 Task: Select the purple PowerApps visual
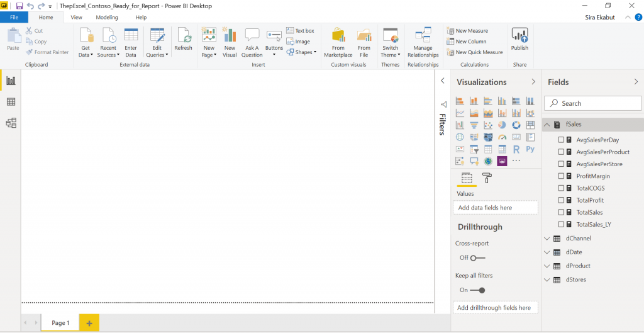click(502, 161)
